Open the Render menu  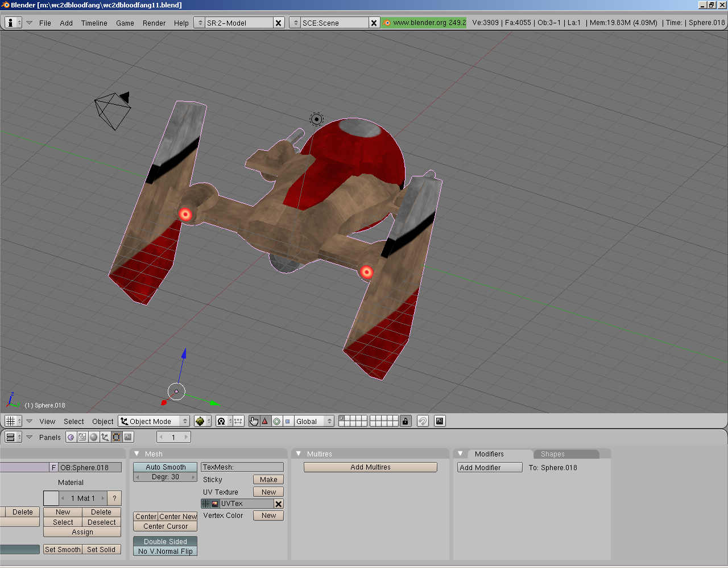coord(154,23)
